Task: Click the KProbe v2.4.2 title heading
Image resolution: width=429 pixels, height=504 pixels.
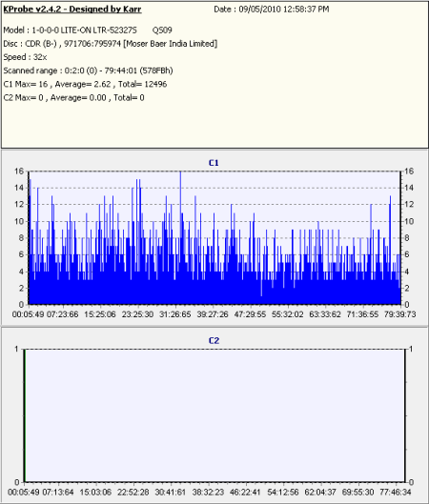Action: coord(72,9)
